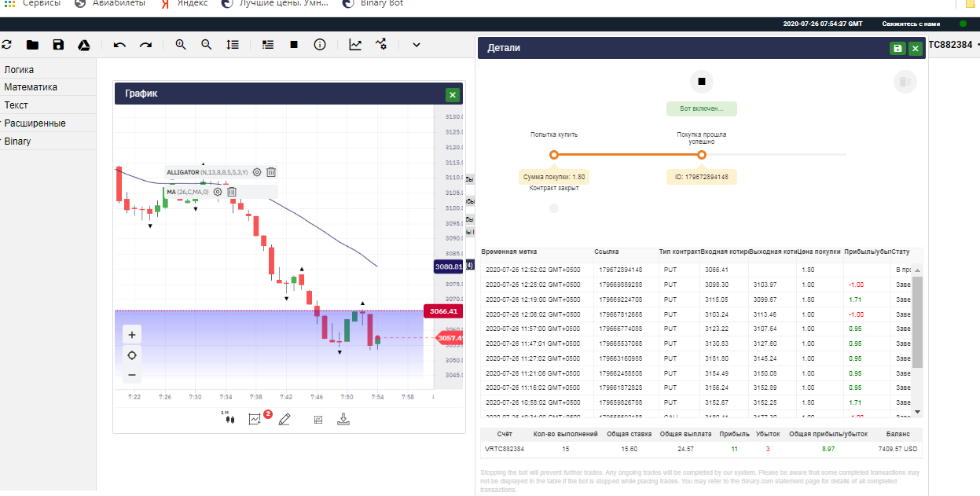980x496 pixels.
Task: Expand the Binary block category
Action: (17, 141)
